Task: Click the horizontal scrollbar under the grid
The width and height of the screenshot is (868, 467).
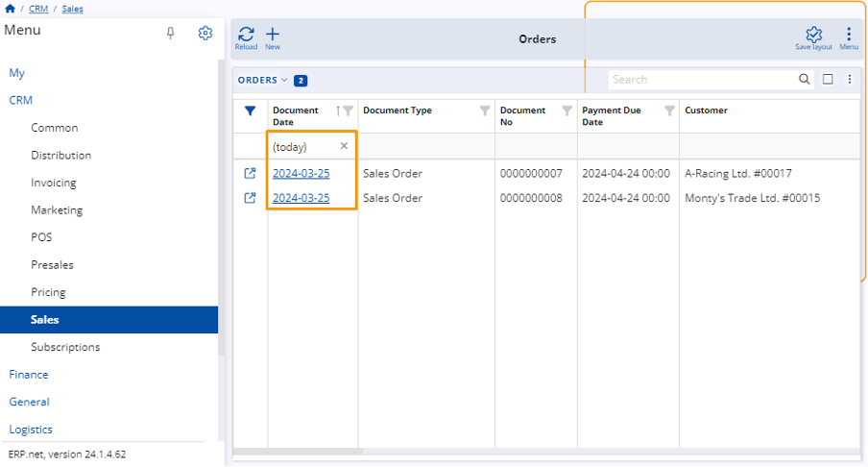Action: [299, 452]
